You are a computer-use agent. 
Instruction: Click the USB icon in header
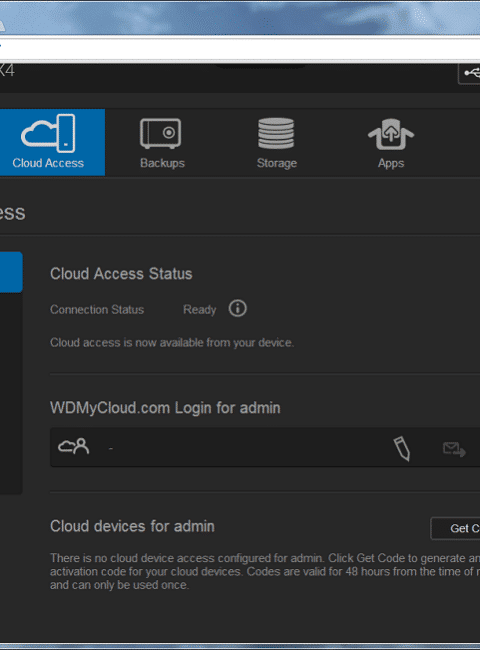pos(470,74)
